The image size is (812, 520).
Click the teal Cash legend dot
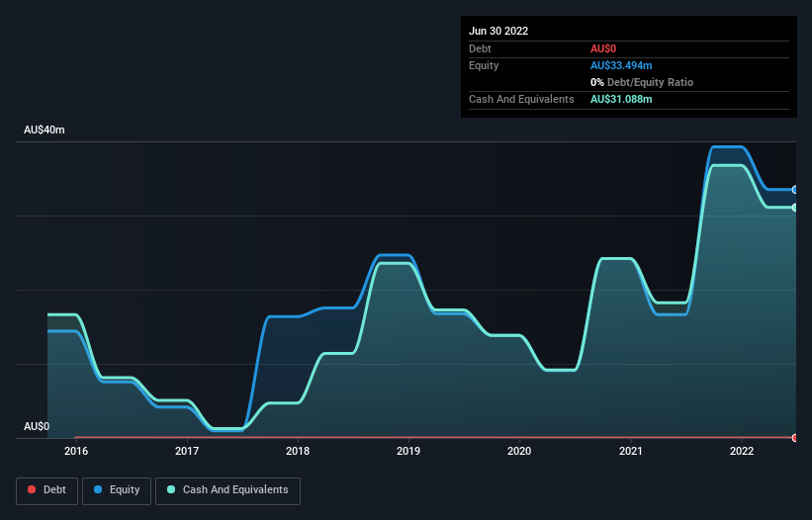pos(171,489)
